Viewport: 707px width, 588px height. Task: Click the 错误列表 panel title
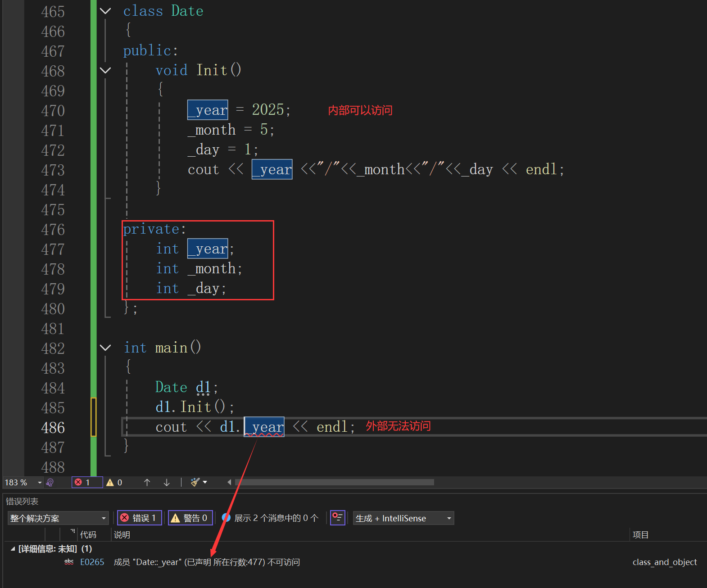coord(22,502)
